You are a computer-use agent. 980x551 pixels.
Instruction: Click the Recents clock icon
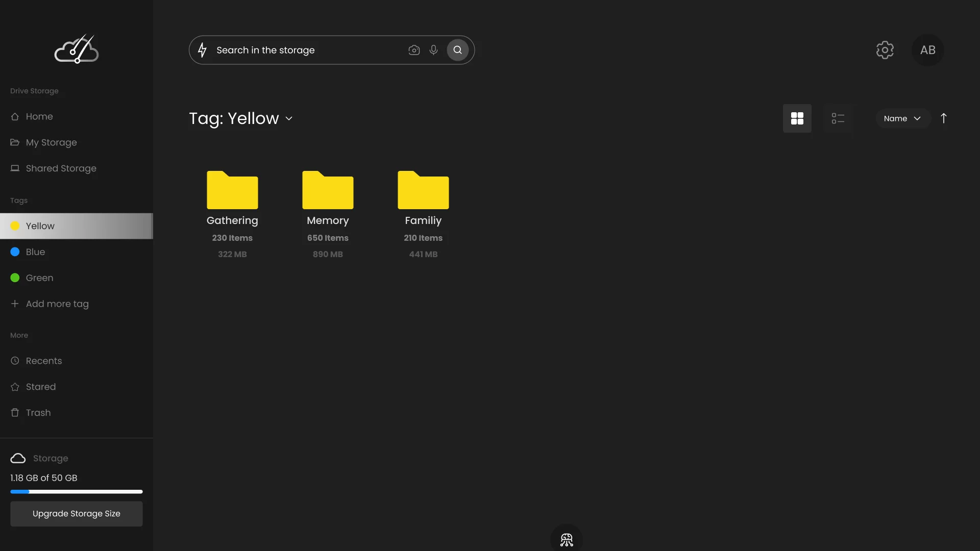15,361
